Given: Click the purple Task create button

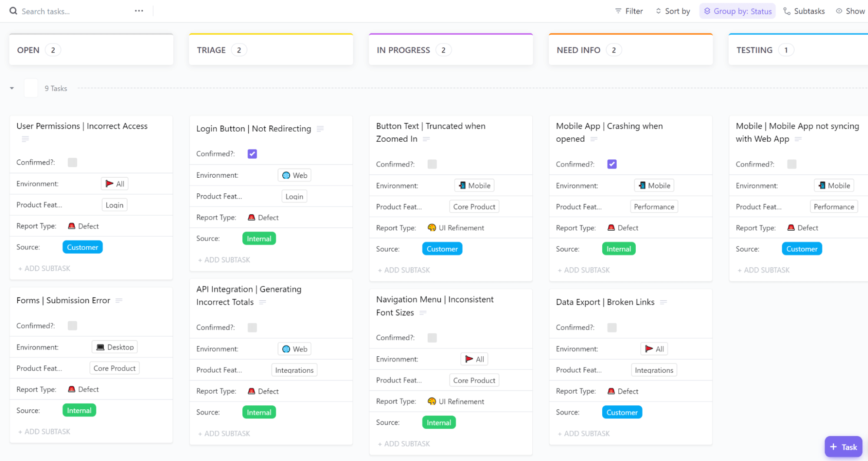Looking at the screenshot, I should coord(843,447).
